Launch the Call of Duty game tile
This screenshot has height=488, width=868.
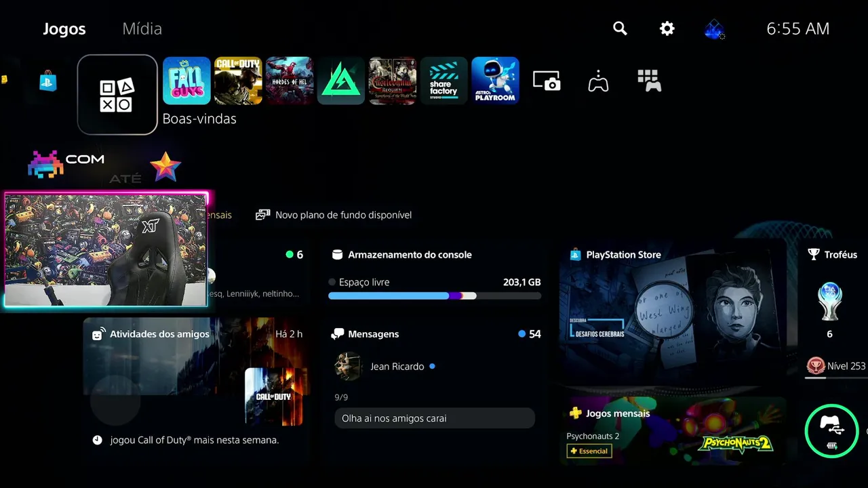click(x=238, y=81)
